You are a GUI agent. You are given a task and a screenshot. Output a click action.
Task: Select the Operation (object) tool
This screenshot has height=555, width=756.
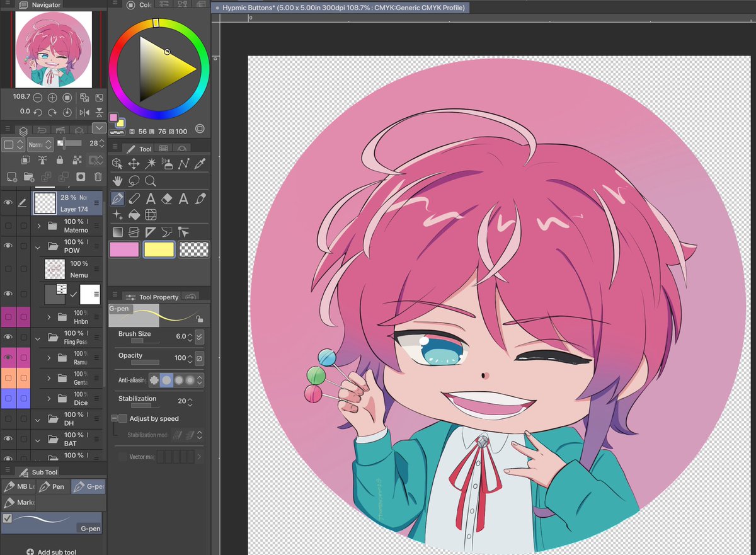[x=117, y=164]
